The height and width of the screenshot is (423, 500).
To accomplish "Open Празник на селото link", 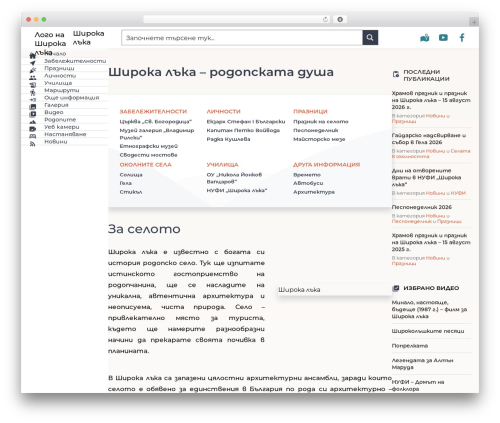I will pos(321,122).
